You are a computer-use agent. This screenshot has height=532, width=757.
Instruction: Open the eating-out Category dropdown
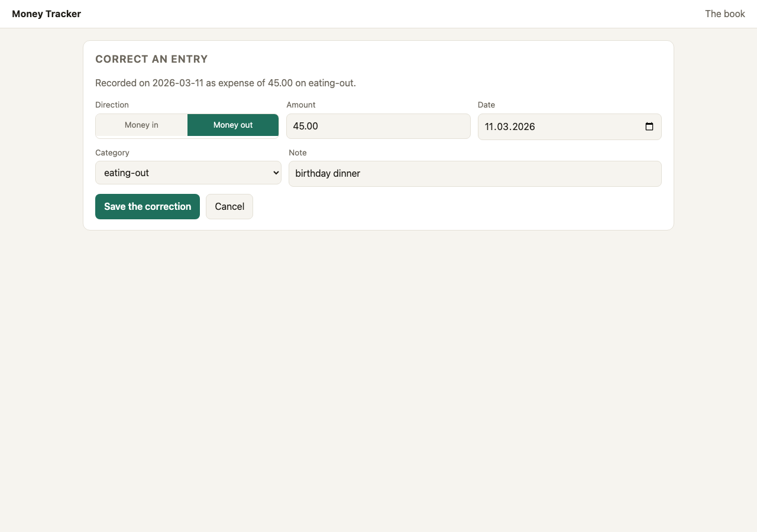(188, 173)
